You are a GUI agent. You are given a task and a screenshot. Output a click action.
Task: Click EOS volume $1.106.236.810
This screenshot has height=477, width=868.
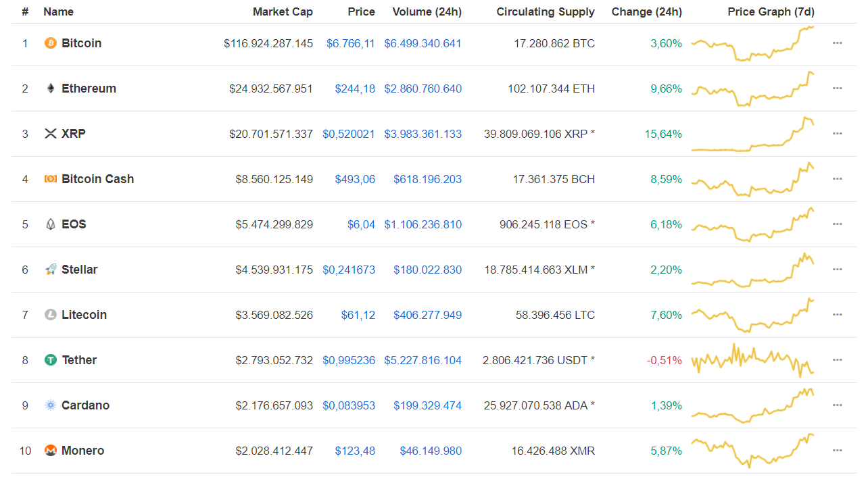point(423,224)
